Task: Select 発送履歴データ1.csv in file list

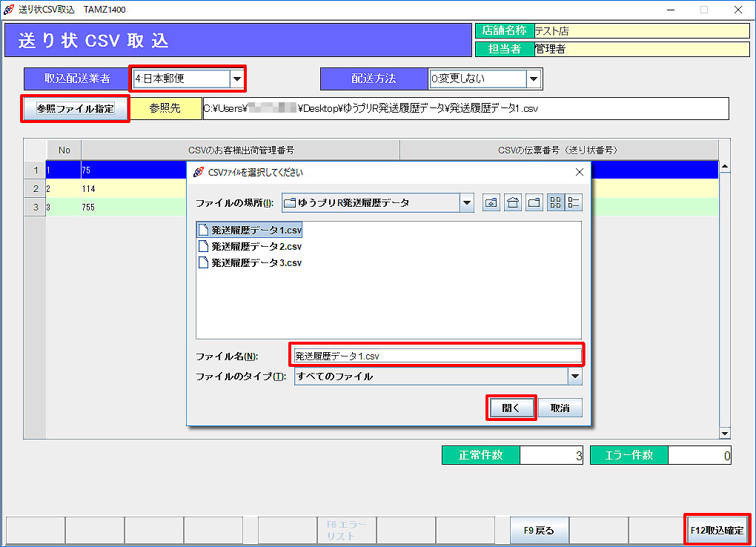Action: 250,230
